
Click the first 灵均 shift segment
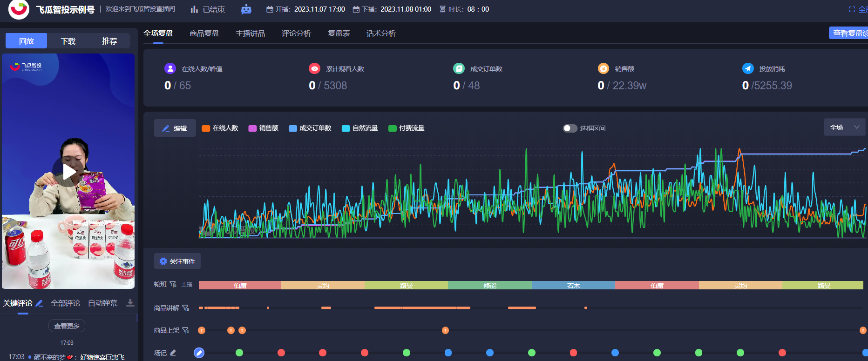point(323,285)
